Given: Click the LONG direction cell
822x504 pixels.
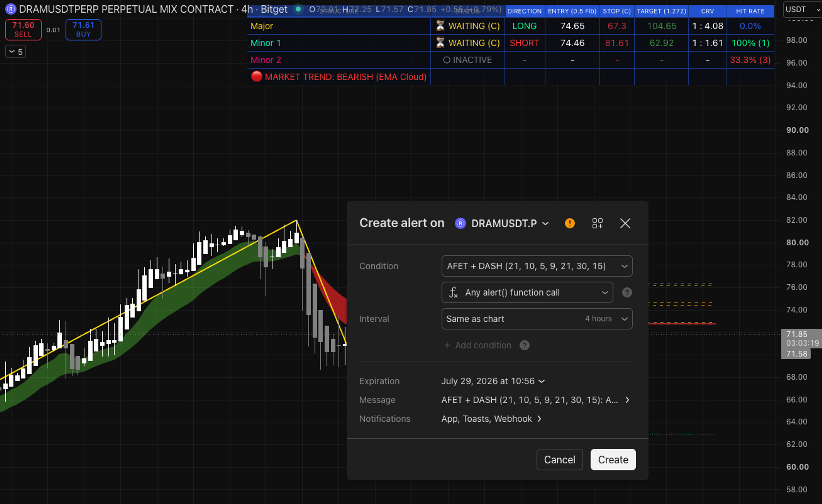Looking at the screenshot, I should pos(524,26).
